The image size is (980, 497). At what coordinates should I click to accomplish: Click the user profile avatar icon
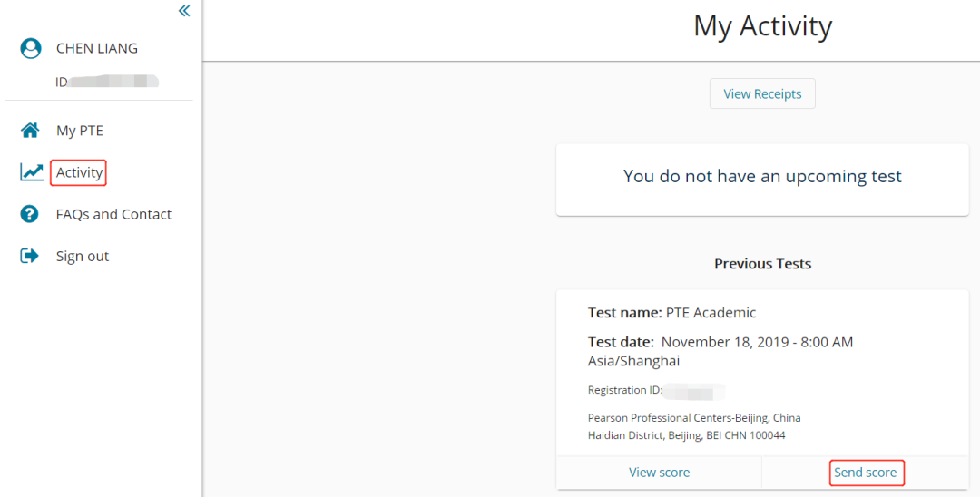point(31,48)
